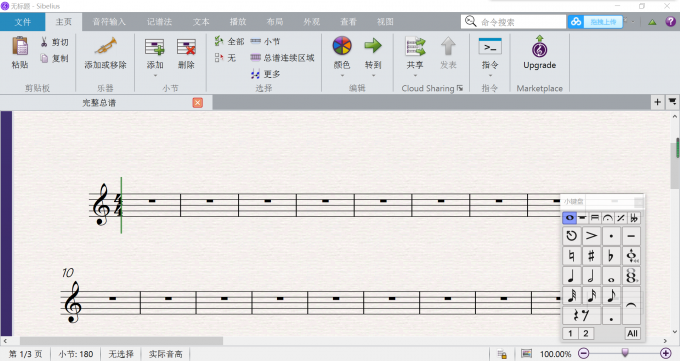Click the Go To (转到) arrow icon
Viewport: 680px width, 361px height.
pos(373,46)
